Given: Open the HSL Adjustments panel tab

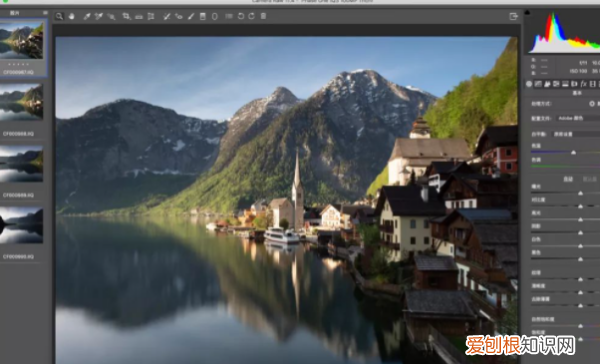Looking at the screenshot, I should pyautogui.click(x=556, y=84).
